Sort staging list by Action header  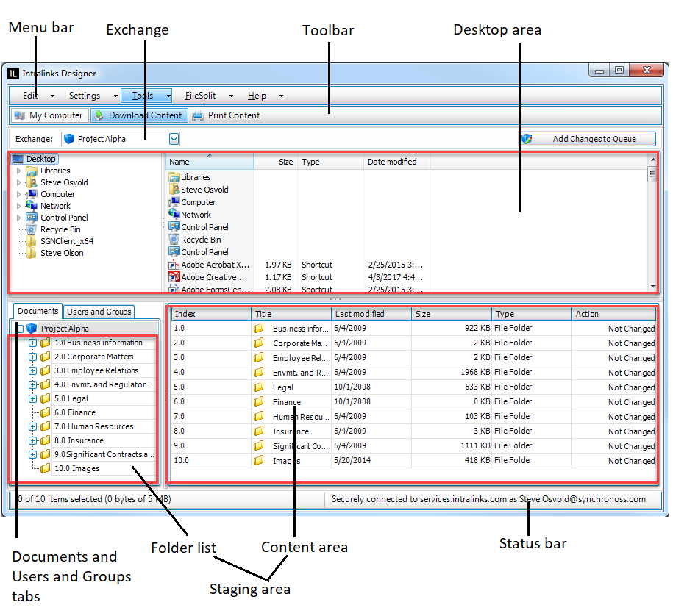click(613, 314)
